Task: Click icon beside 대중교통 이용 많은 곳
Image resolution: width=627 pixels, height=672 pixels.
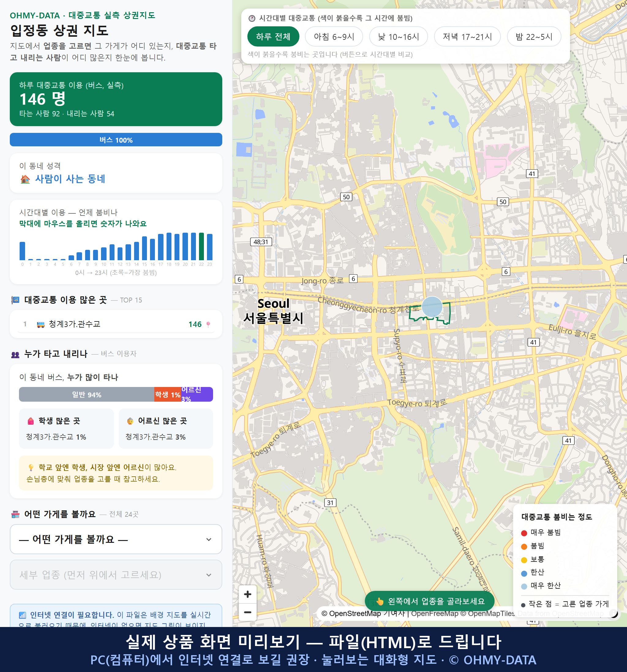Action: point(15,300)
